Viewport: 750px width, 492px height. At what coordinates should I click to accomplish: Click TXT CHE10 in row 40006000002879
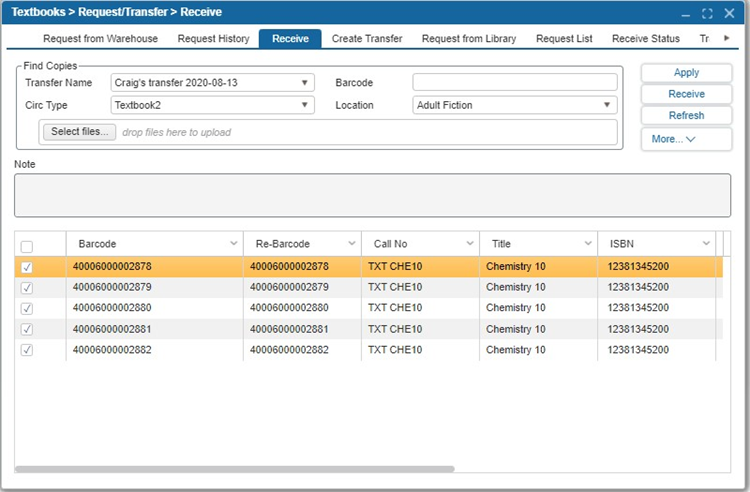(395, 287)
